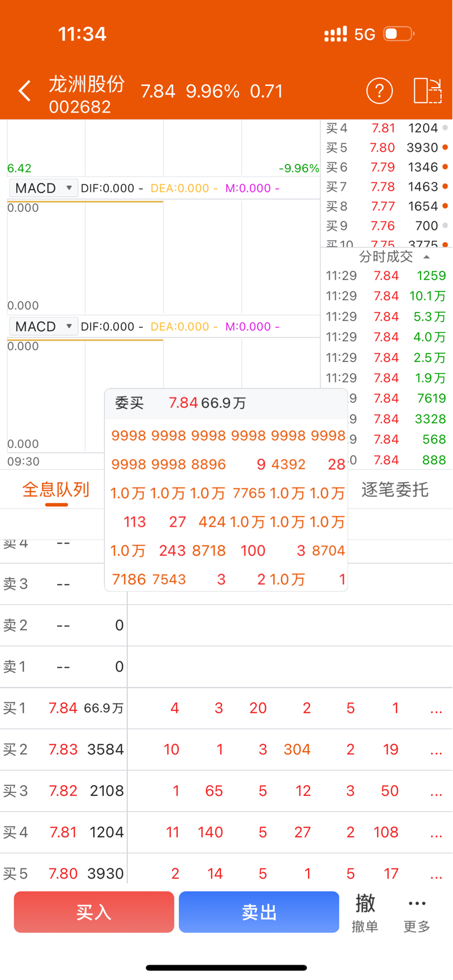Tap stock name 龙洲股份 in header
Viewport: 453px width, 980px height.
pyautogui.click(x=87, y=84)
